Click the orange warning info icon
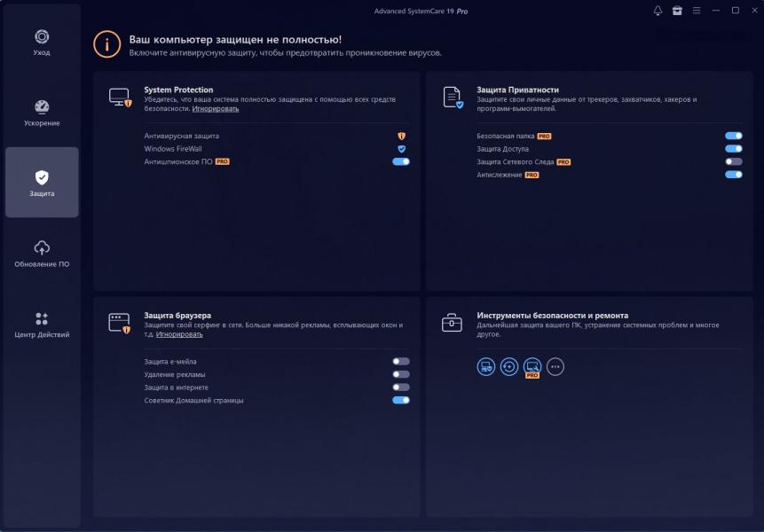 107,45
